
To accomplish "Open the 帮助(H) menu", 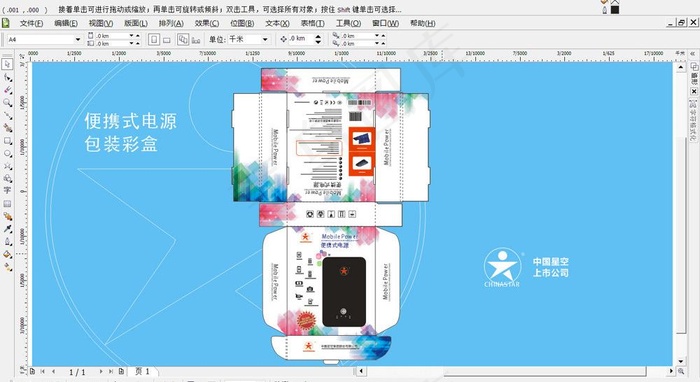I will coord(422,23).
